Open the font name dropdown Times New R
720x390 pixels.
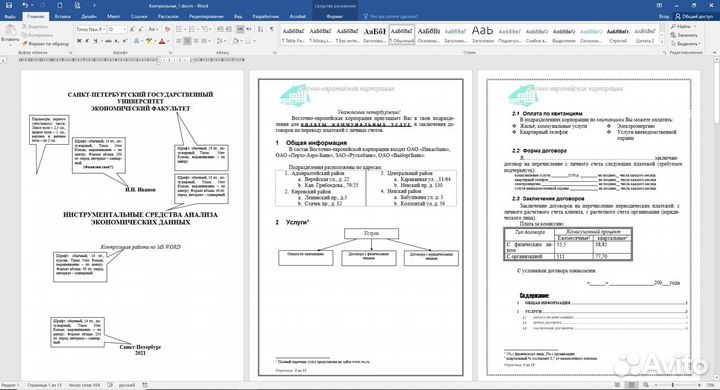[103, 29]
